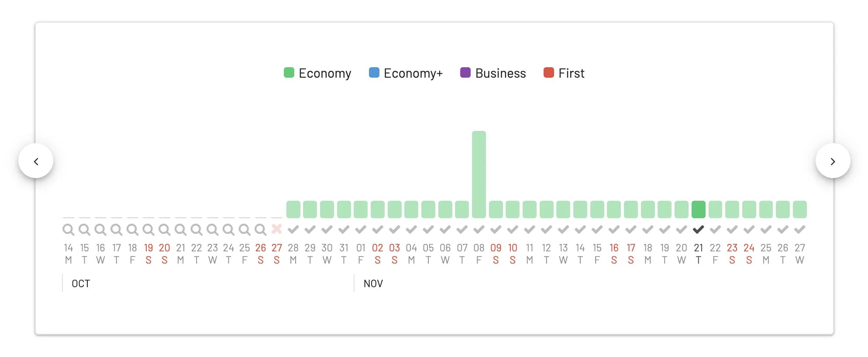Select the date label 27 W
The image size is (868, 357).
tap(799, 254)
